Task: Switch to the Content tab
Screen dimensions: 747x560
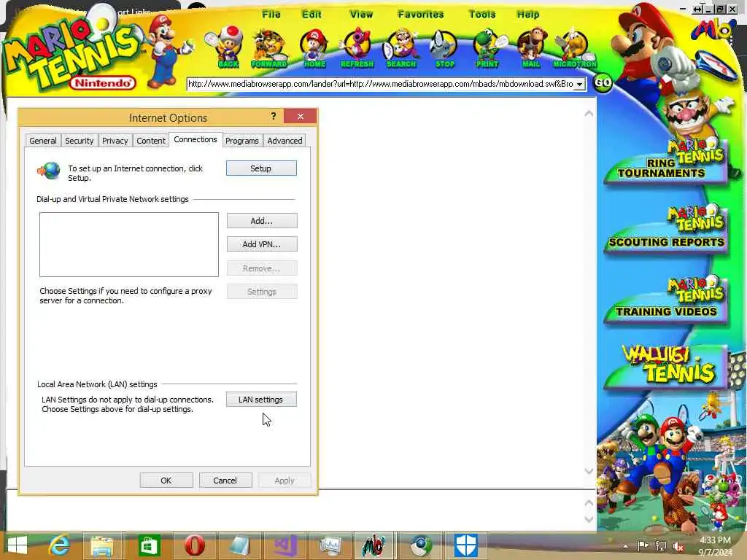Action: pos(150,141)
